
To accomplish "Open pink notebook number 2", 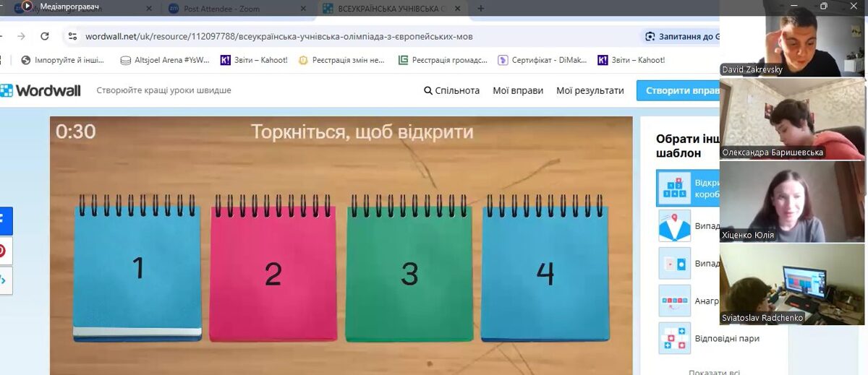I will [x=273, y=269].
